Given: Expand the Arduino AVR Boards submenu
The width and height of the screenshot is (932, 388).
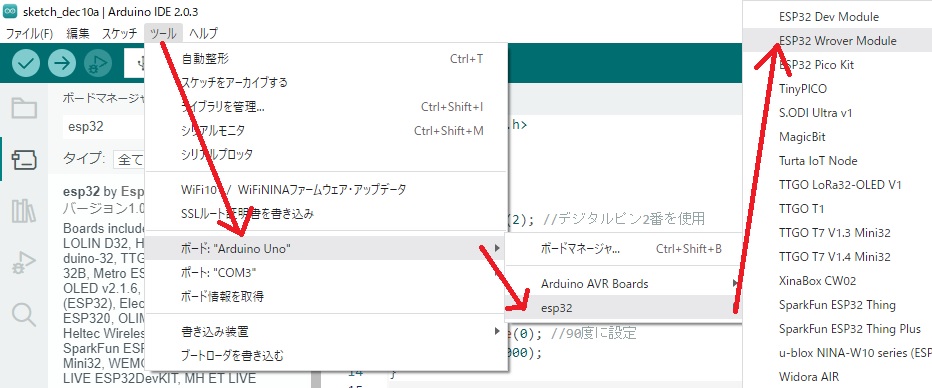Looking at the screenshot, I should pos(624,283).
